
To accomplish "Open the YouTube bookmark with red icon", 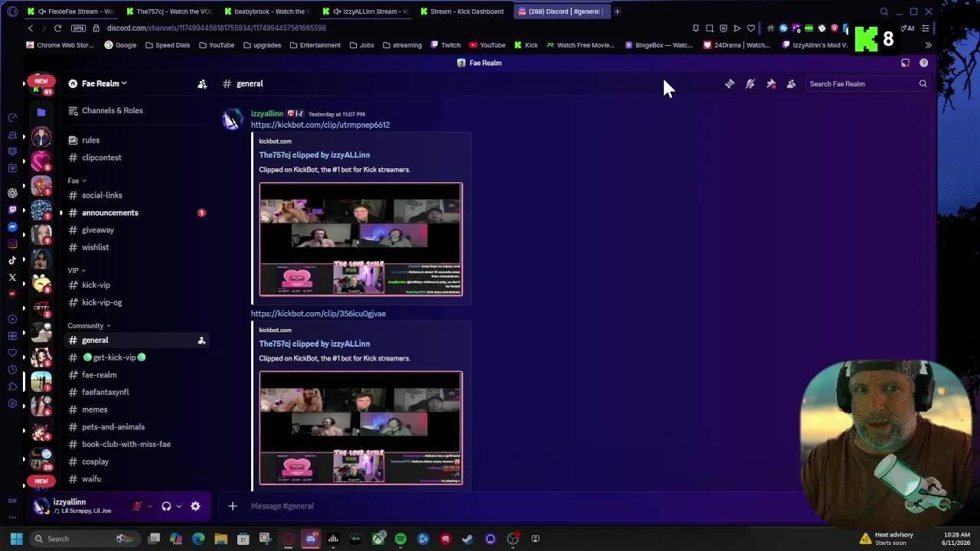I will point(487,45).
